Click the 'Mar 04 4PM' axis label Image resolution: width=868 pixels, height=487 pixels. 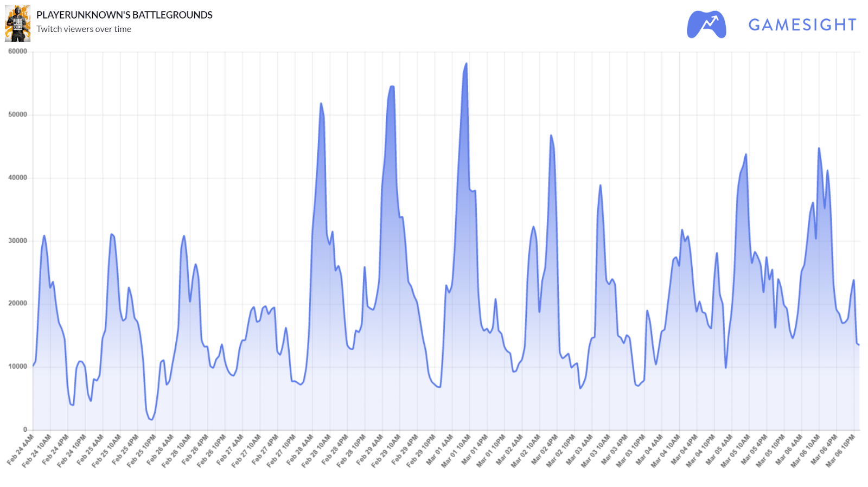pos(683,450)
